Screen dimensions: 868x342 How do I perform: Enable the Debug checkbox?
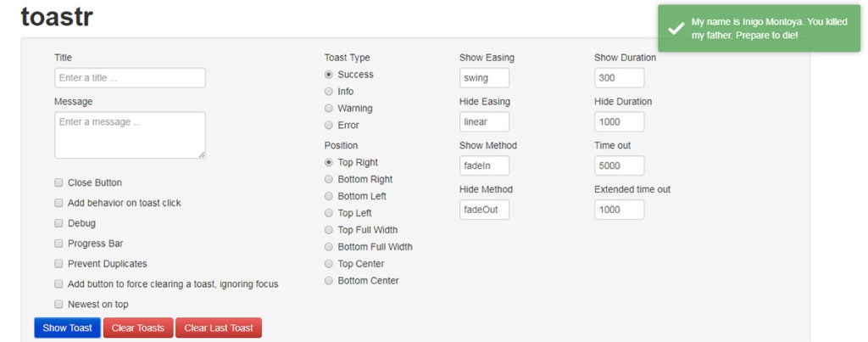tap(59, 223)
